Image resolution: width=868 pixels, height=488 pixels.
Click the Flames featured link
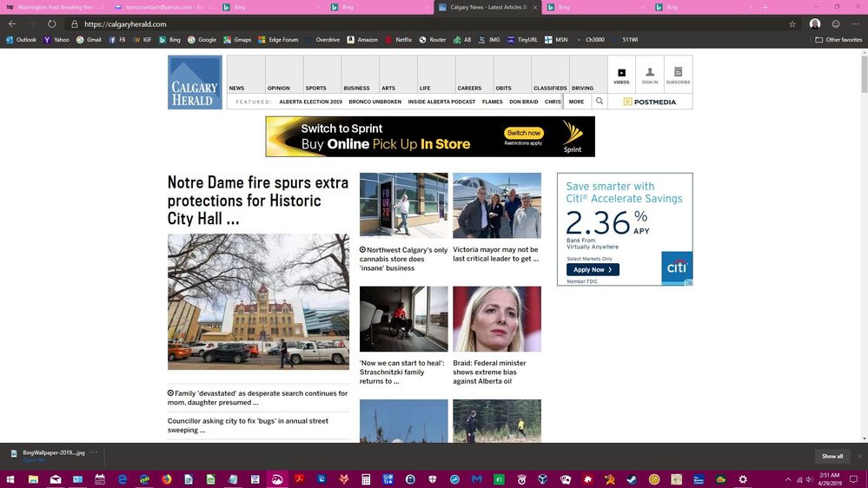click(492, 102)
